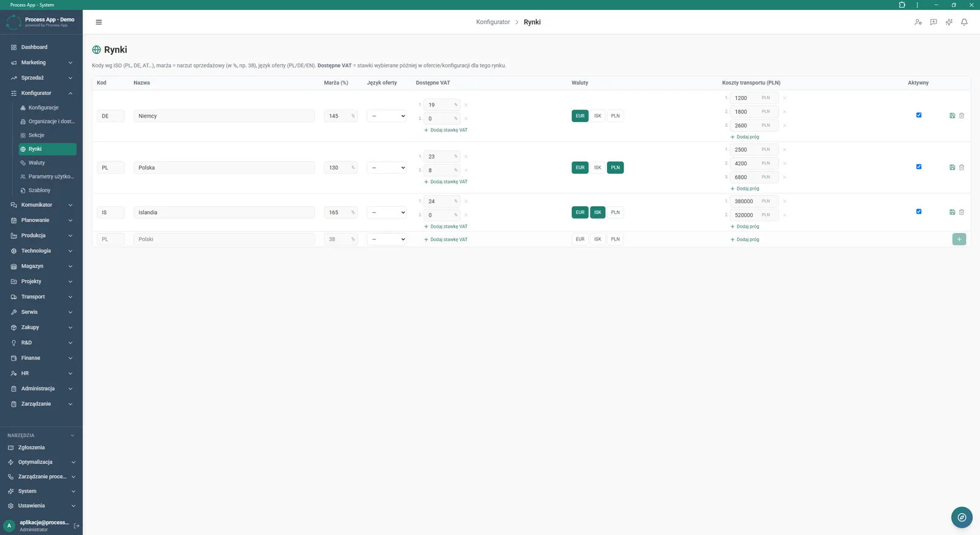The height and width of the screenshot is (535, 980).
Task: Open the offer language dropdown in the new row
Action: pos(386,239)
